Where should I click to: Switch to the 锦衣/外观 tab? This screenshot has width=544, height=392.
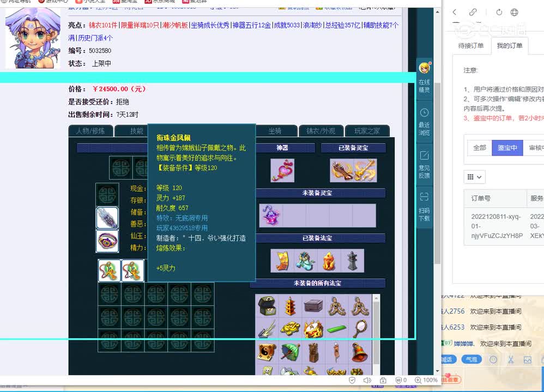[321, 131]
